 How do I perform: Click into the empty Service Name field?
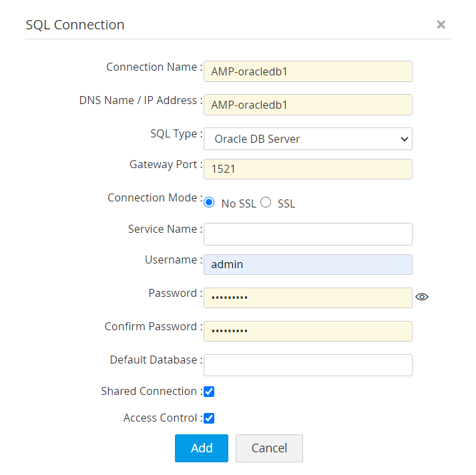308,234
